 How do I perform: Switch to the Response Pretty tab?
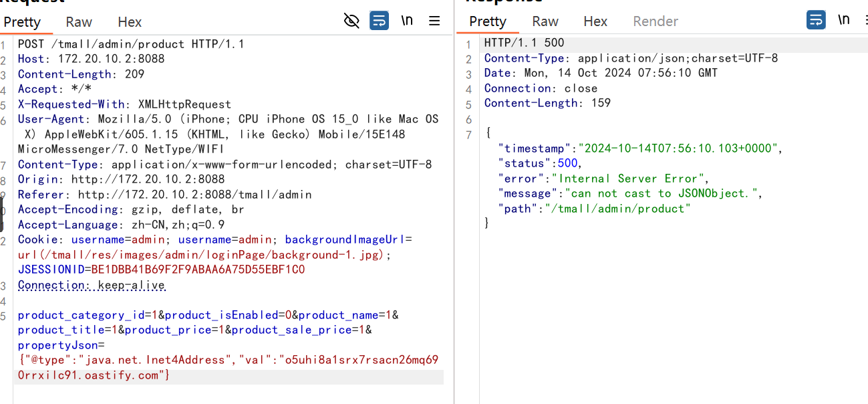click(488, 21)
